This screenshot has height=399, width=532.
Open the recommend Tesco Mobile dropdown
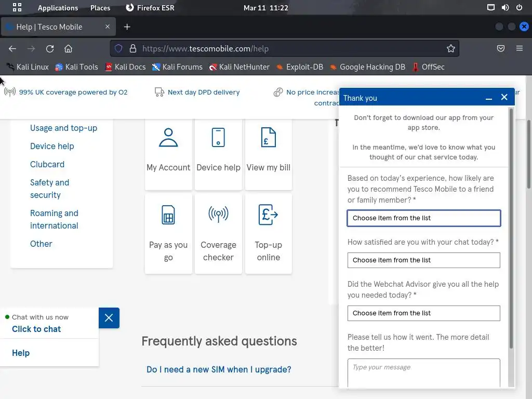click(x=423, y=218)
